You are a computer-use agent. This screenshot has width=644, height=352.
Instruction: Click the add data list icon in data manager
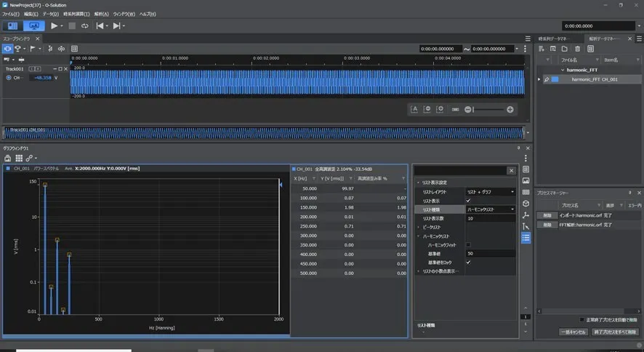542,49
